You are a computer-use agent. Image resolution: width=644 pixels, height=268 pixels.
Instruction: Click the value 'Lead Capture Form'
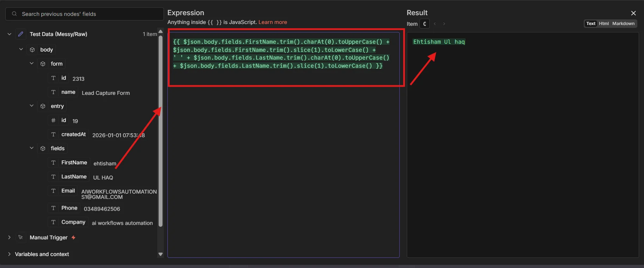pyautogui.click(x=106, y=93)
